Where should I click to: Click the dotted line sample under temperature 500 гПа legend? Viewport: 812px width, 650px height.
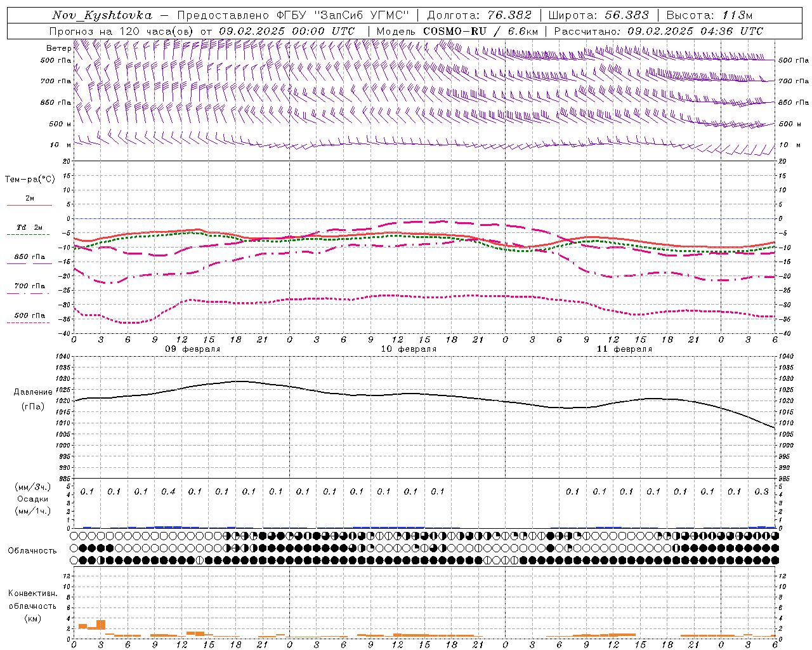[28, 322]
